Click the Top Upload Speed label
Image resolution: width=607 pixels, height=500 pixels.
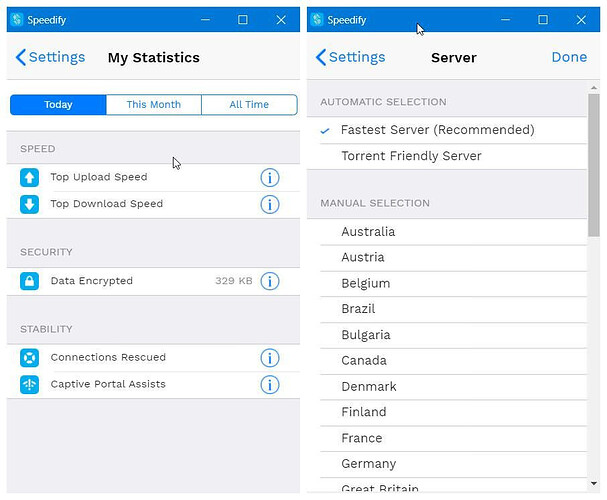pos(99,177)
